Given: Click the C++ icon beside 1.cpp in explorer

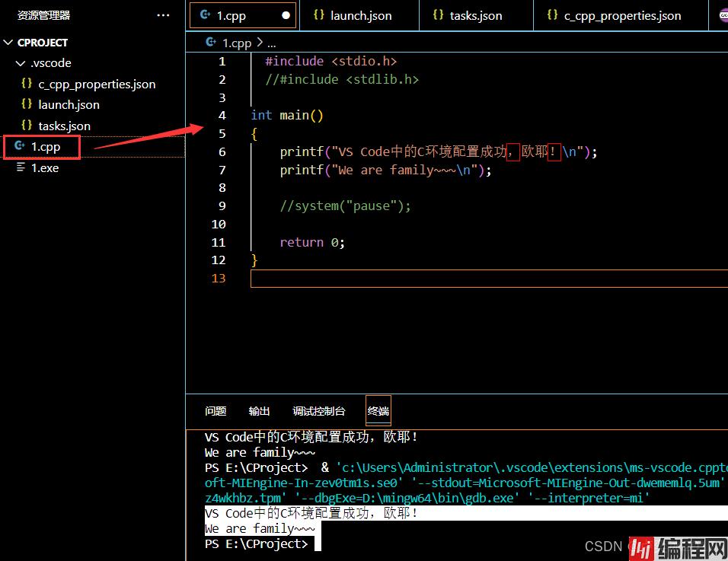Looking at the screenshot, I should [19, 146].
